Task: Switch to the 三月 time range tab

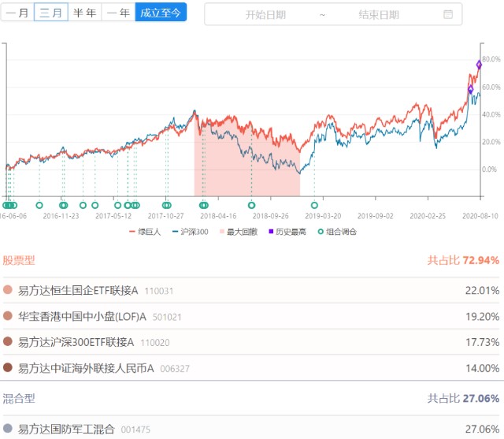Action: (50, 13)
